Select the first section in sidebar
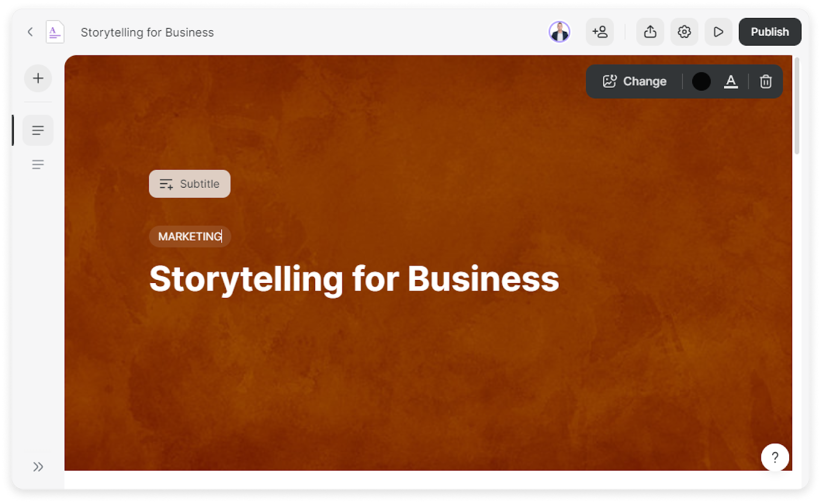 coord(38,130)
